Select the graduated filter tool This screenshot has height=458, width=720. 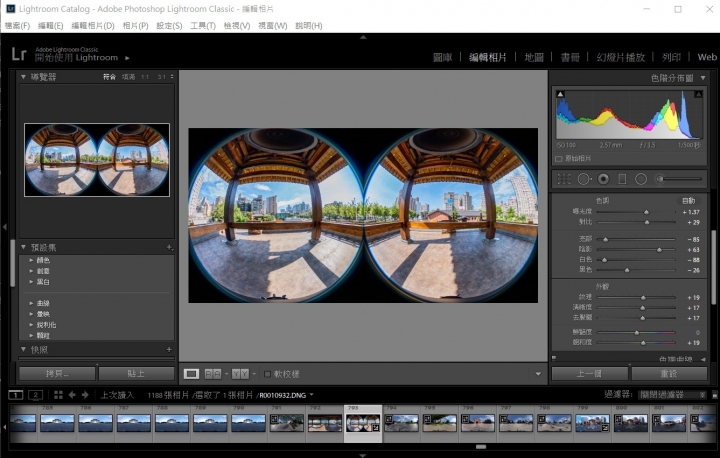[622, 179]
